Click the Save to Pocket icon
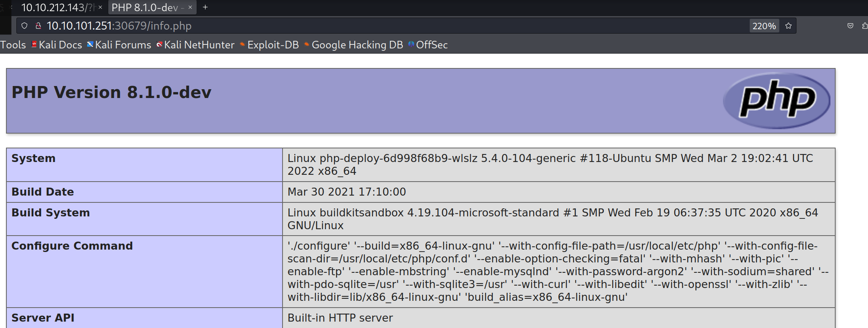Viewport: 868px width, 328px height. (x=850, y=26)
